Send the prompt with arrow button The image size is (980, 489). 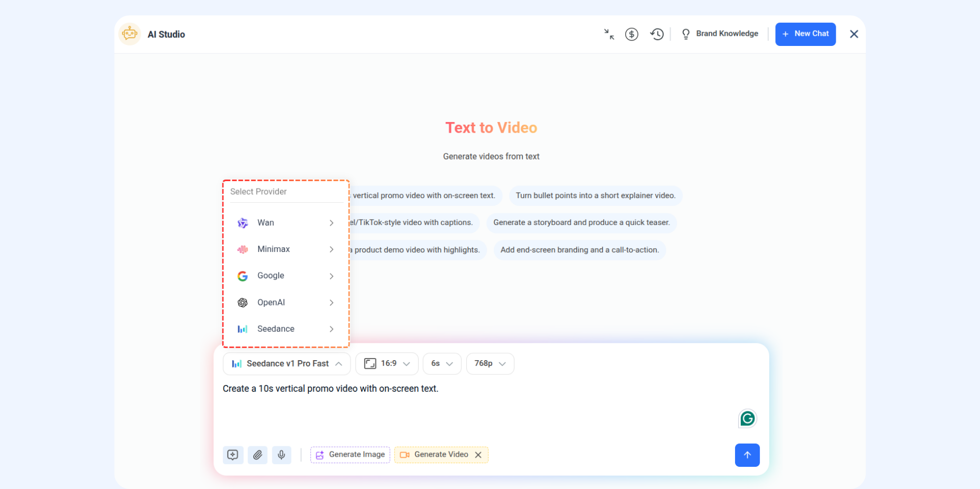click(747, 455)
